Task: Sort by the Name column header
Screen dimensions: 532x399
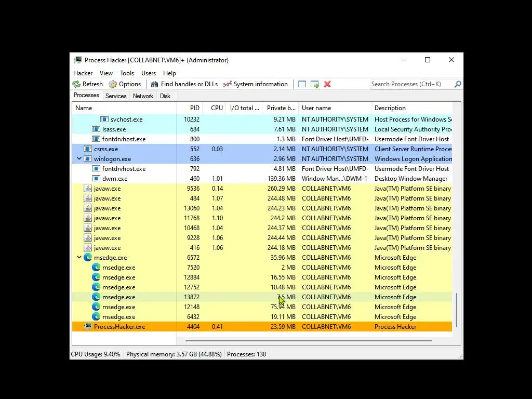Action: click(124, 108)
